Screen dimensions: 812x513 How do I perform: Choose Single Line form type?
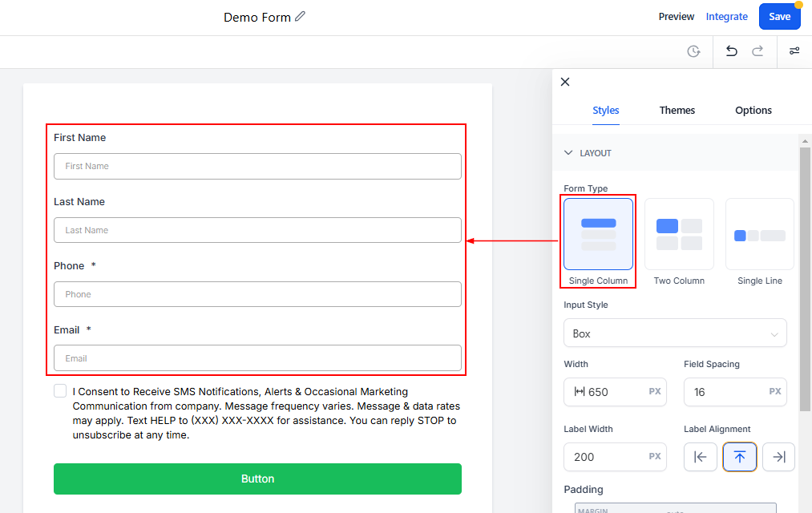(760, 234)
